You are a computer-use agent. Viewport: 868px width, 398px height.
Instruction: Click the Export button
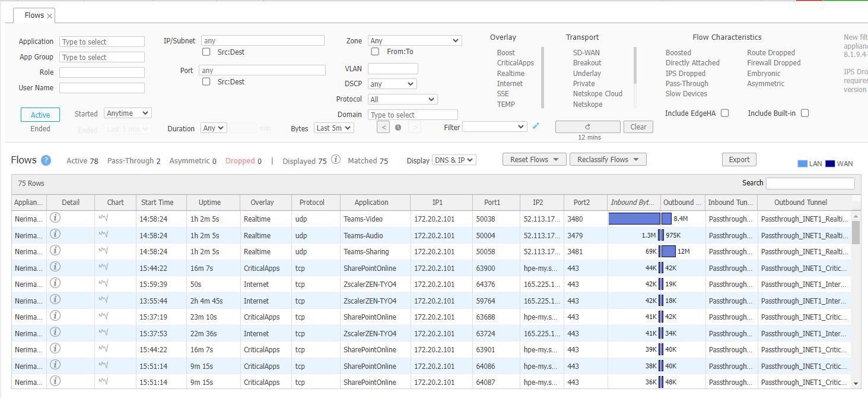(x=739, y=159)
